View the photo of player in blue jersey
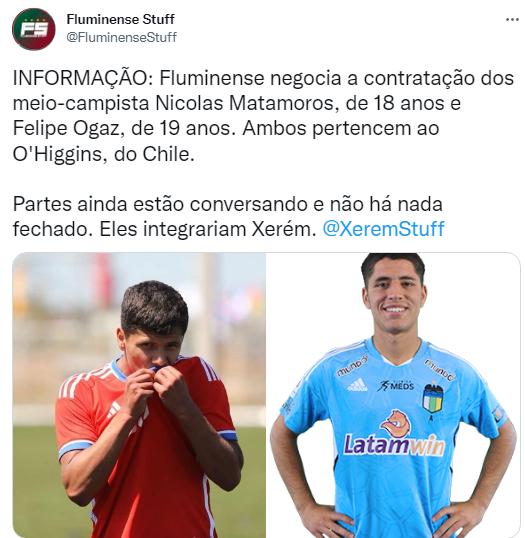This screenshot has height=538, width=525. (x=393, y=395)
